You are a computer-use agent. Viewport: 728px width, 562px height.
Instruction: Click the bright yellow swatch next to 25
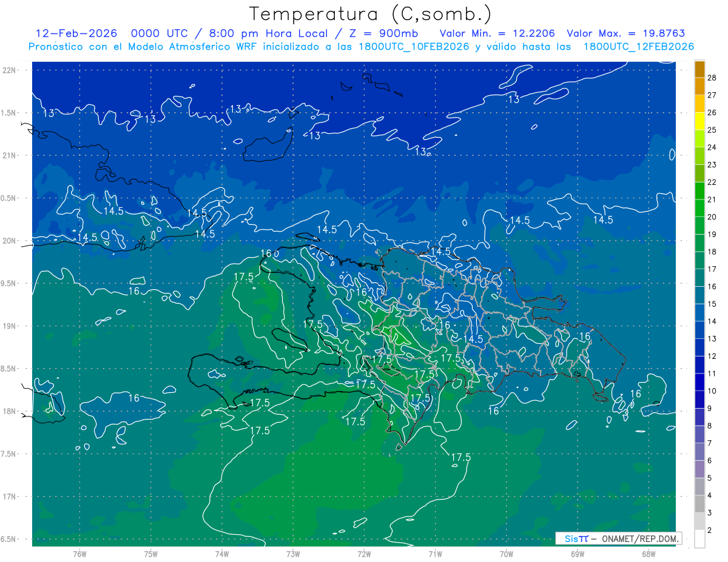pos(699,121)
